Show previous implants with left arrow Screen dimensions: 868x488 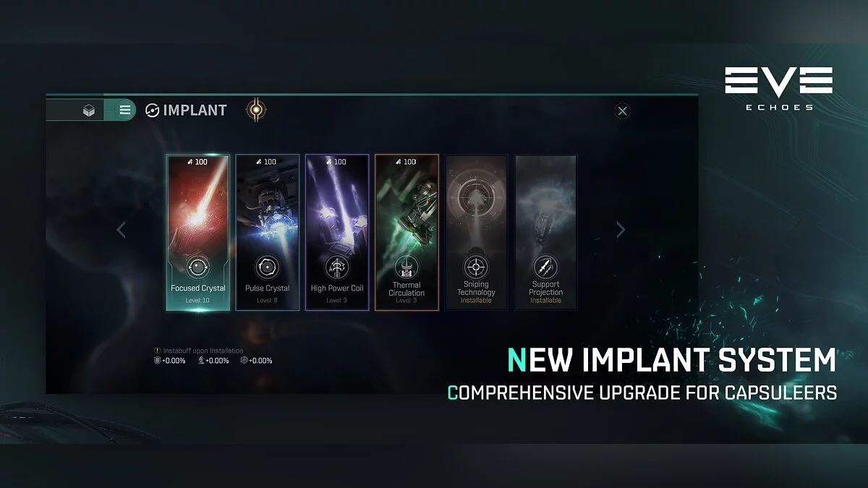click(121, 230)
